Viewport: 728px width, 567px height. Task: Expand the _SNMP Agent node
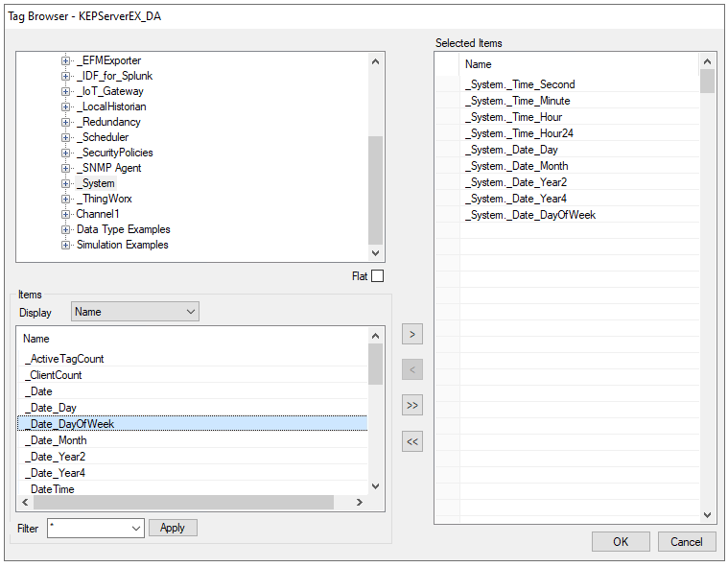tap(65, 168)
